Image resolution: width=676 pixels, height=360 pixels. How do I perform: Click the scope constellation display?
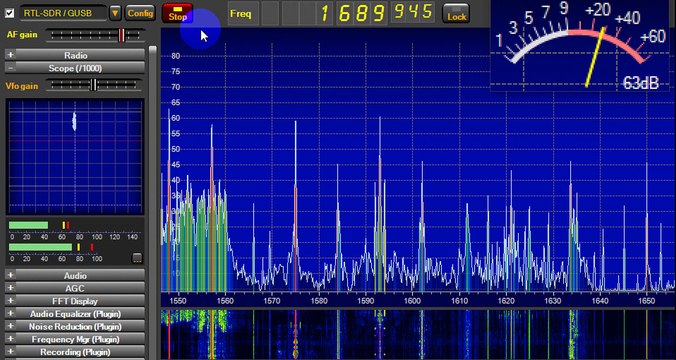point(75,157)
